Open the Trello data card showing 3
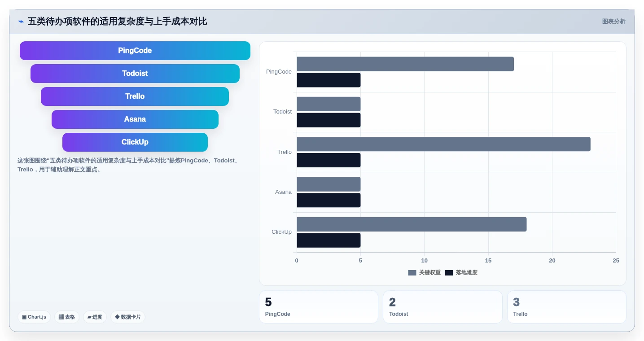644x341 pixels. (x=566, y=307)
